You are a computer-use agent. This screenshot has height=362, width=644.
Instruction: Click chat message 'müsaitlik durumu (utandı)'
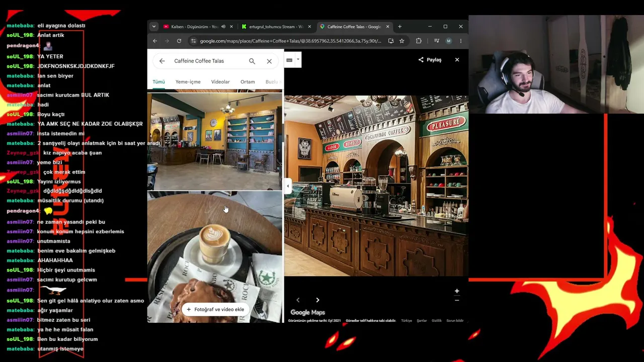[70, 201]
